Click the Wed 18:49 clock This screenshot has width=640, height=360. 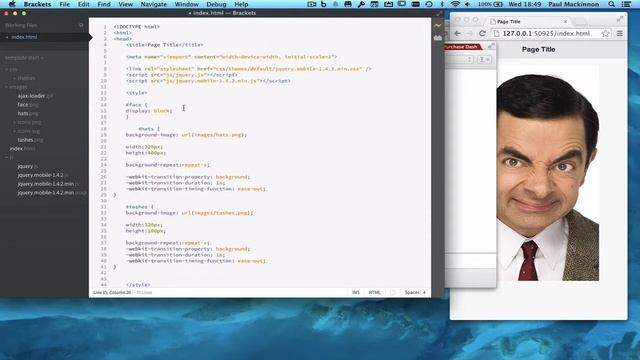524,4
